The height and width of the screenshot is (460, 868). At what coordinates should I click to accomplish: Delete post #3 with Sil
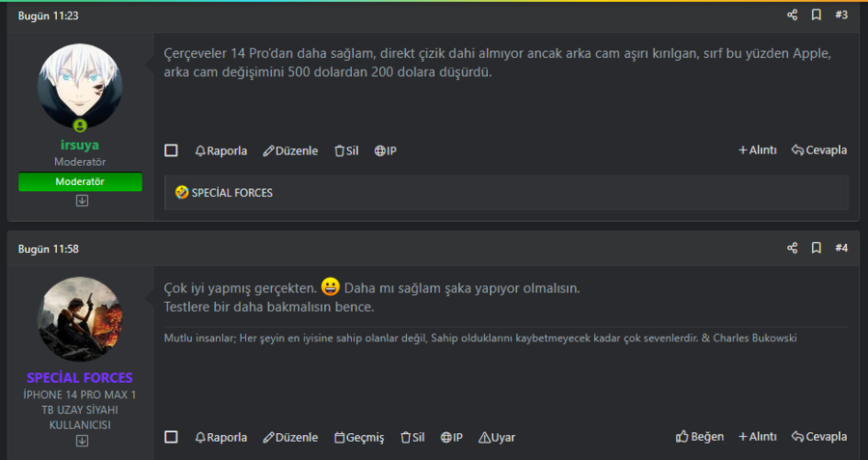click(346, 150)
